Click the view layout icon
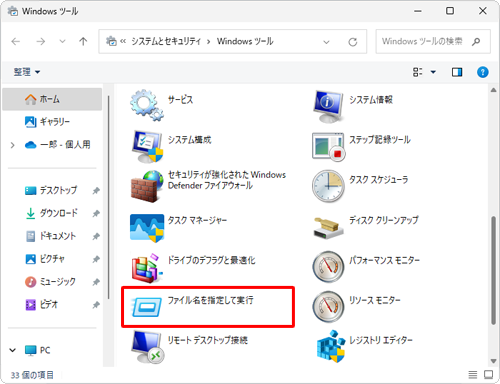Image resolution: width=500 pixels, height=384 pixels. tap(418, 72)
